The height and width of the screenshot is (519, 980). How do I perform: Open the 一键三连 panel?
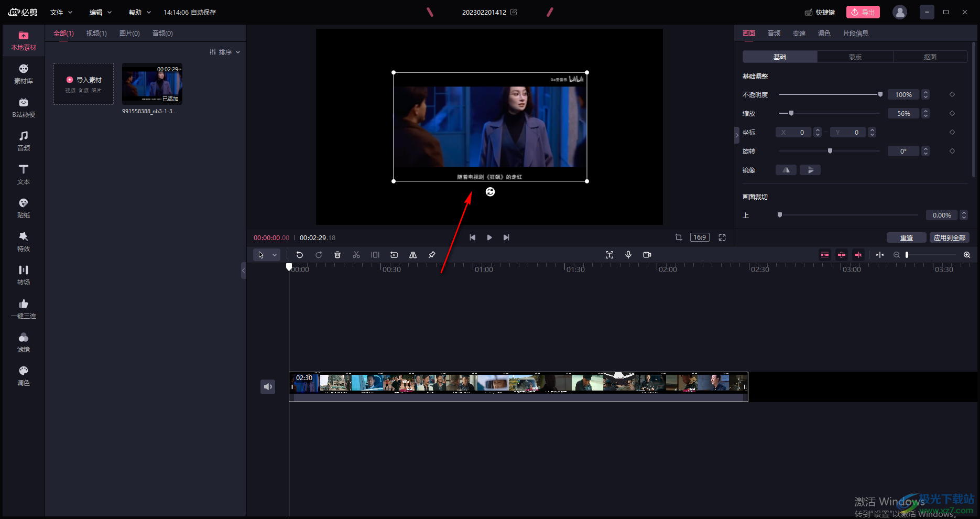pyautogui.click(x=24, y=309)
